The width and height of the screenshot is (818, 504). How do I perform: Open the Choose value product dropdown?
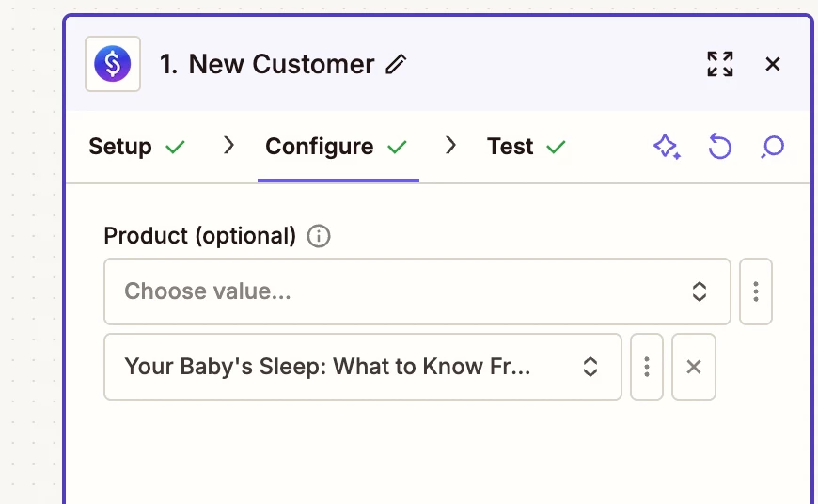point(417,291)
